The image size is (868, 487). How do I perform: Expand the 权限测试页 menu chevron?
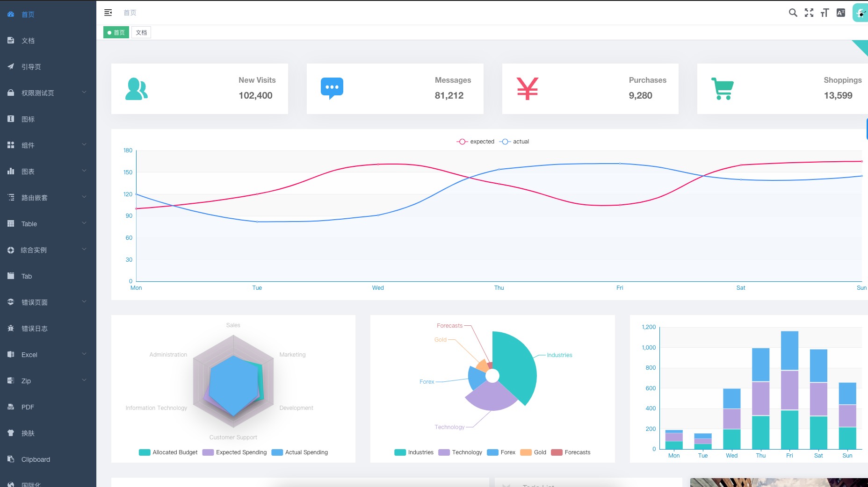tap(84, 92)
